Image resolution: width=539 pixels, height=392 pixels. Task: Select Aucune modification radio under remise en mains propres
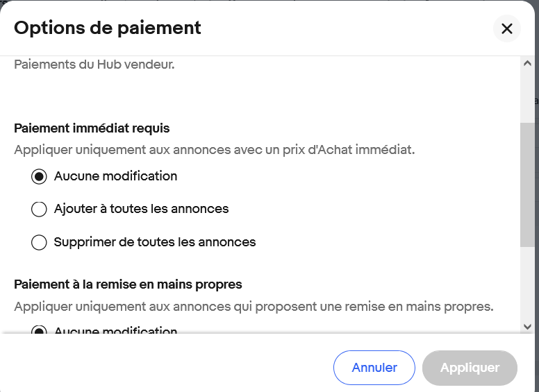[39, 329]
